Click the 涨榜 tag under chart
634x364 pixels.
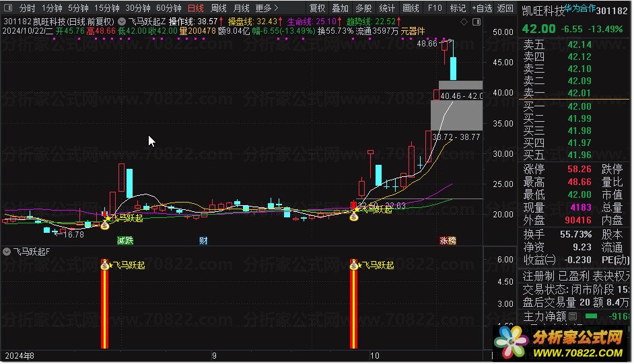[448, 240]
